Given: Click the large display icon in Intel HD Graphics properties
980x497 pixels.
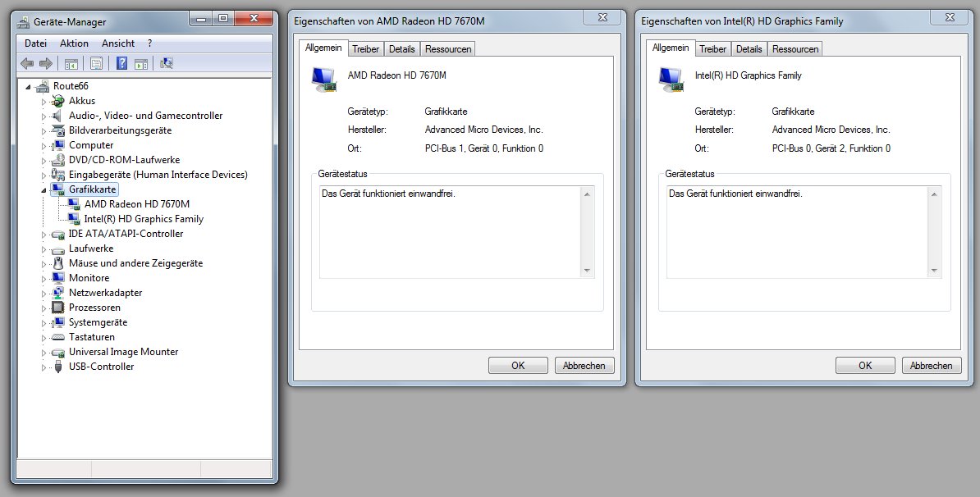Looking at the screenshot, I should click(671, 80).
